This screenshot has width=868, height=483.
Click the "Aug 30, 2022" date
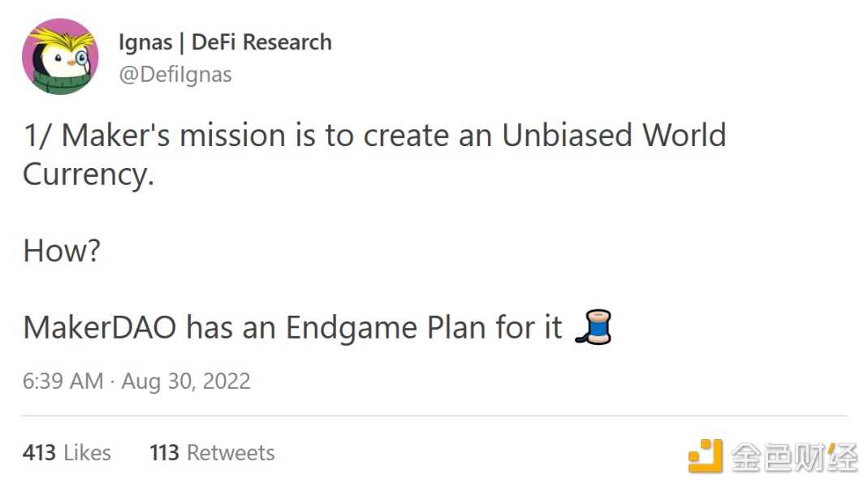click(186, 381)
